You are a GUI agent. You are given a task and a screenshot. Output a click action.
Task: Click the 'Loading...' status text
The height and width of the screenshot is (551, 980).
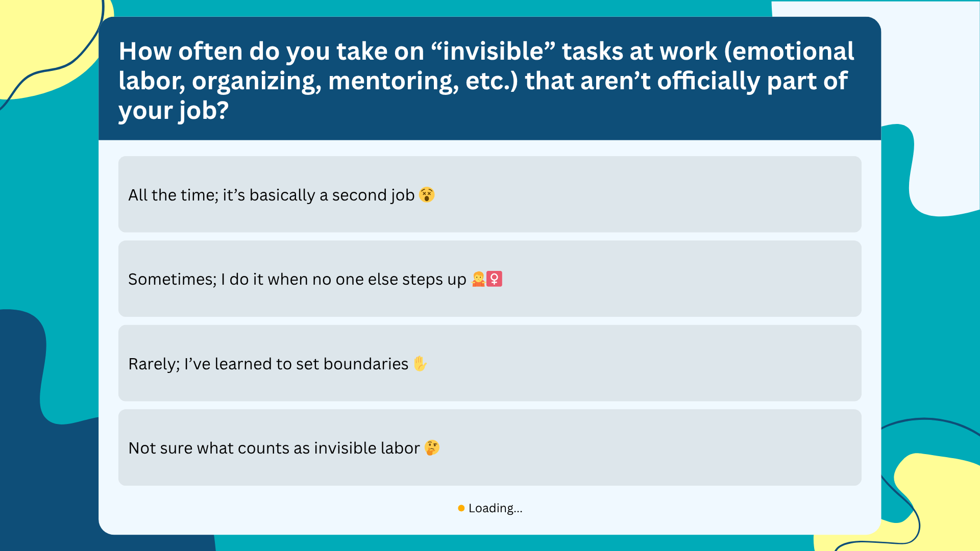point(496,508)
